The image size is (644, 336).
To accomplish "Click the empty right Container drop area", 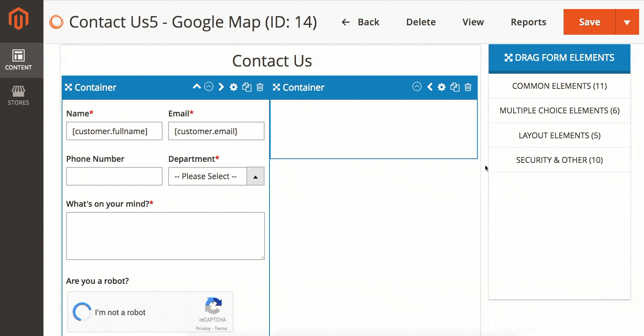I will 374,129.
